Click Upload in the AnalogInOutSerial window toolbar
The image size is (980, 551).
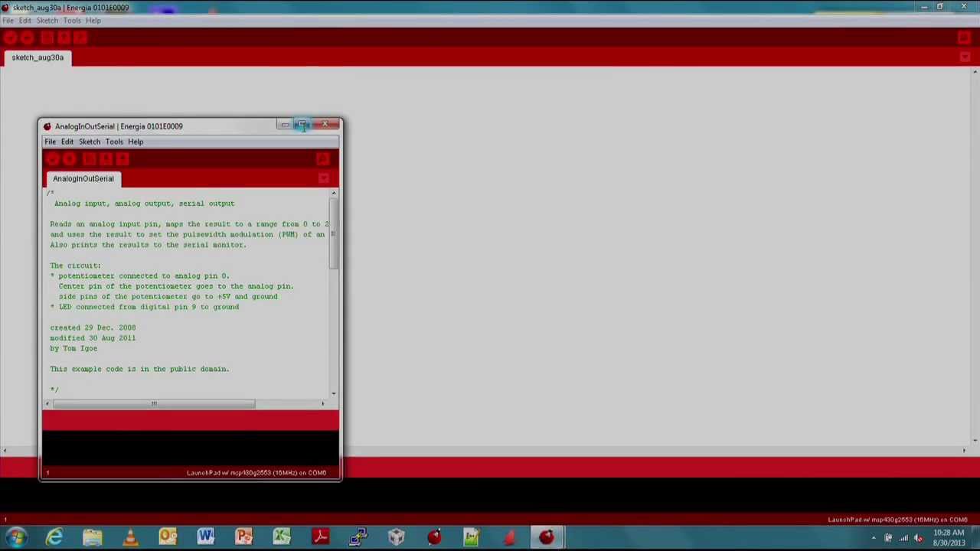pos(70,159)
